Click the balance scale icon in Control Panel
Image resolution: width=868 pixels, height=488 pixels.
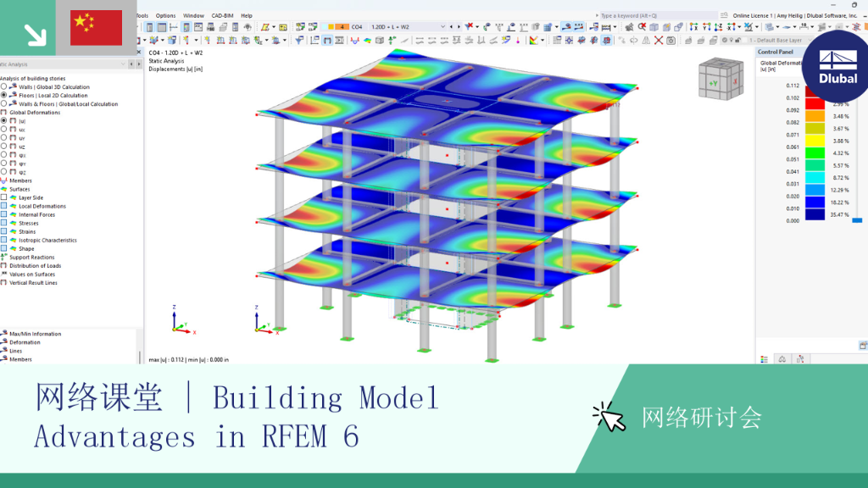click(x=782, y=359)
